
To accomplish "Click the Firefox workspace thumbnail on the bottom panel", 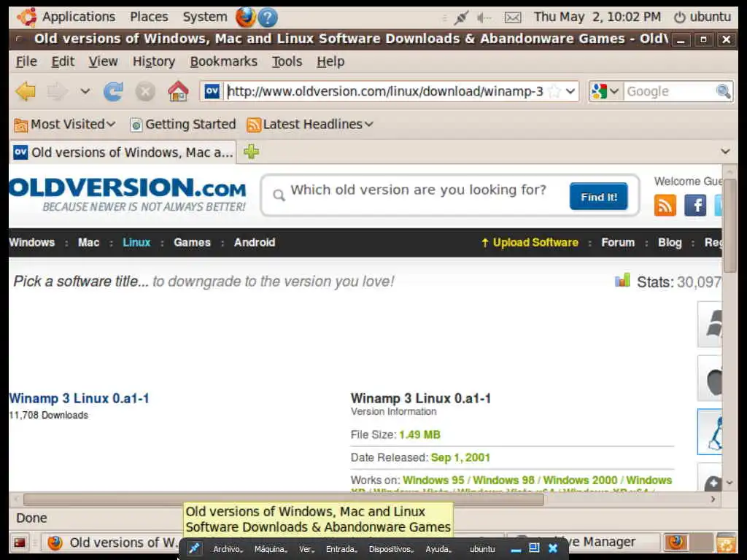I will click(676, 542).
